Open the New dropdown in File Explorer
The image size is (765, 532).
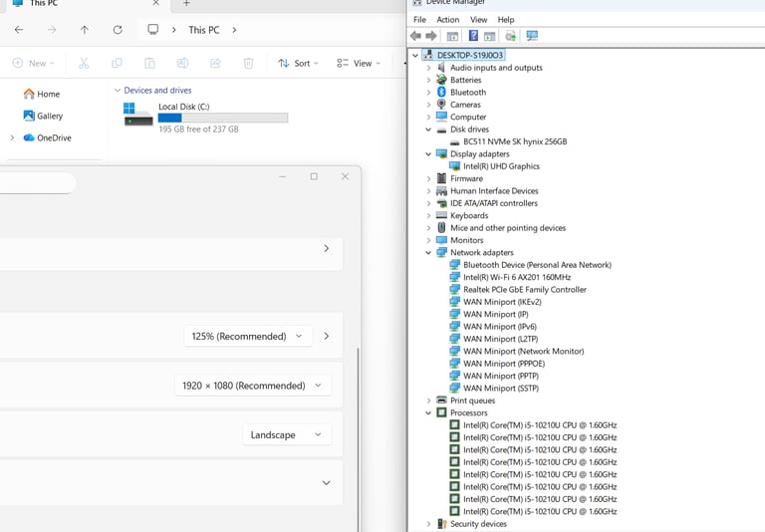[x=33, y=63]
